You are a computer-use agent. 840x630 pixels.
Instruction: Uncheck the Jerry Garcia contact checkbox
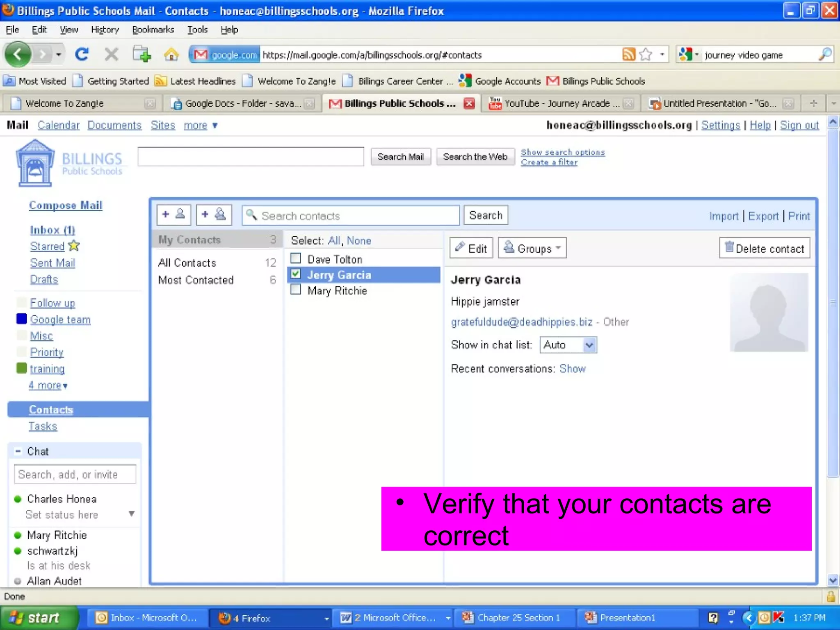click(x=295, y=274)
